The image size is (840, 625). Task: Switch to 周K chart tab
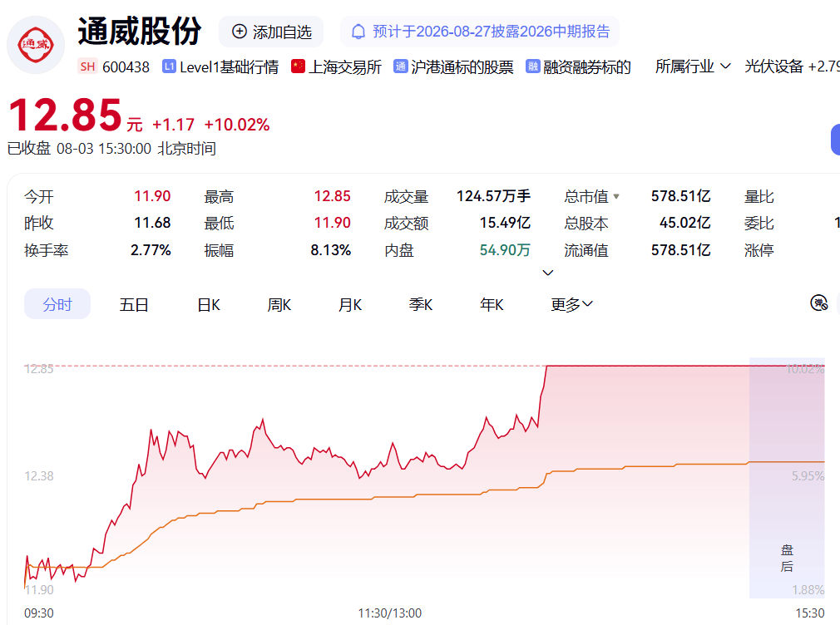pyautogui.click(x=279, y=305)
